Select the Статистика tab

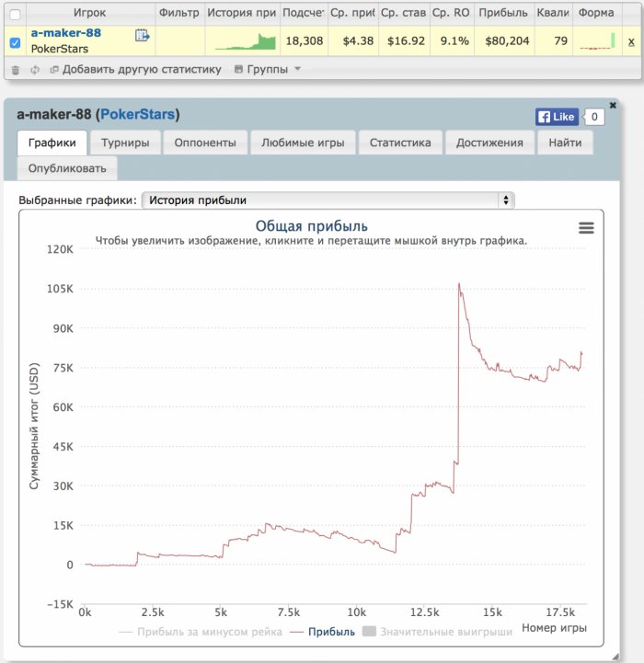[x=400, y=143]
